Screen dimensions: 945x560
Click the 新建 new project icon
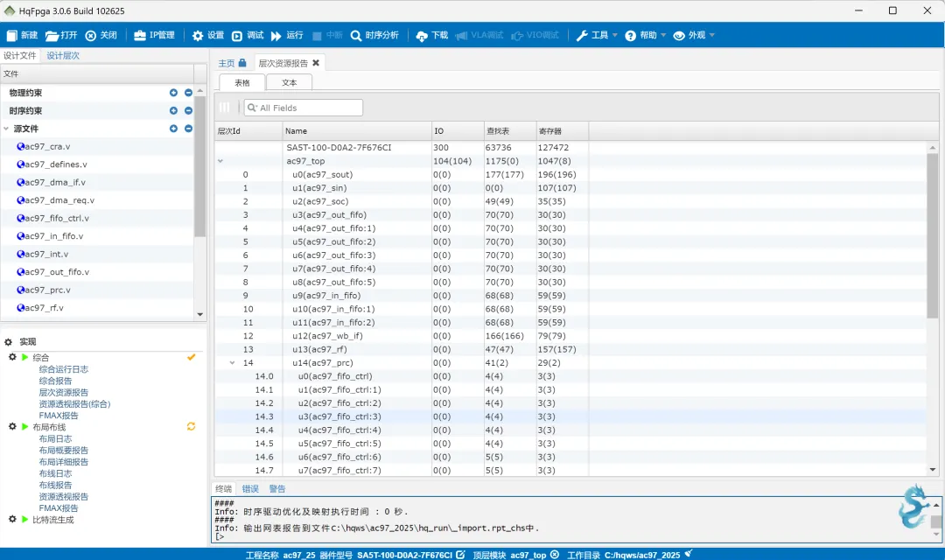click(x=11, y=36)
